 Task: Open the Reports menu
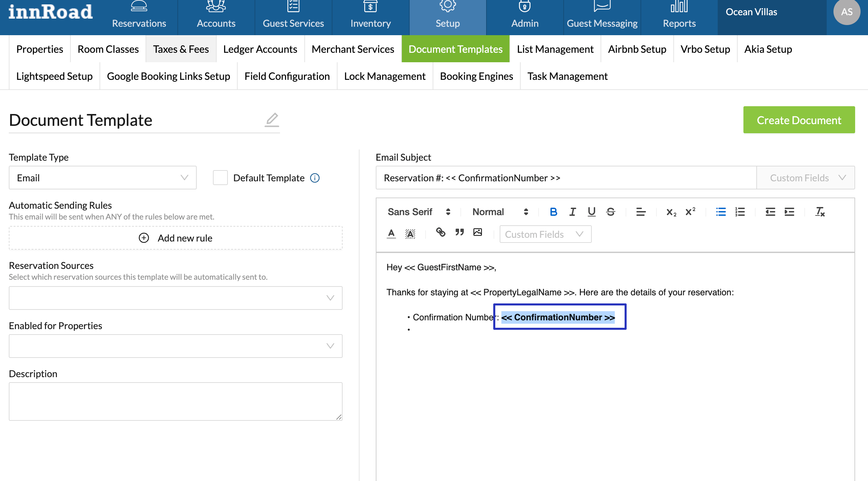(679, 17)
